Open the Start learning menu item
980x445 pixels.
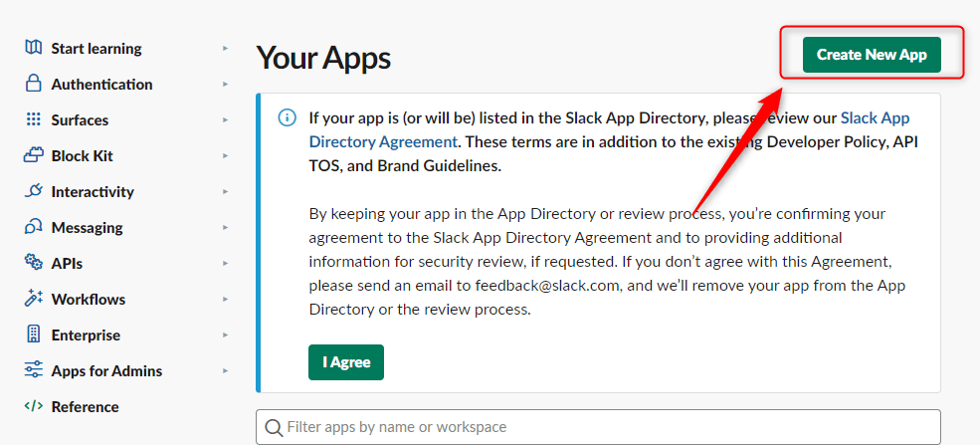click(x=97, y=48)
